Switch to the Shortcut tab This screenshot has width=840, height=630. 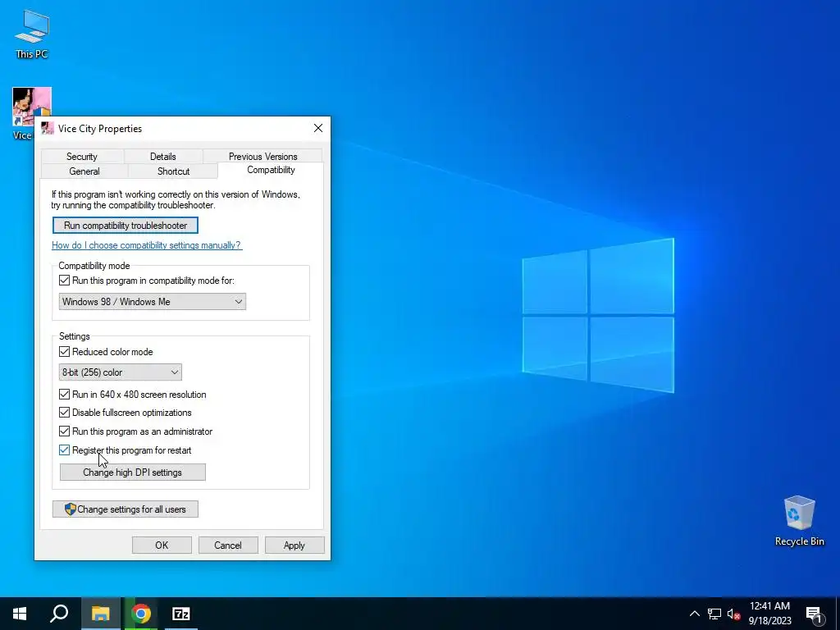coord(174,171)
